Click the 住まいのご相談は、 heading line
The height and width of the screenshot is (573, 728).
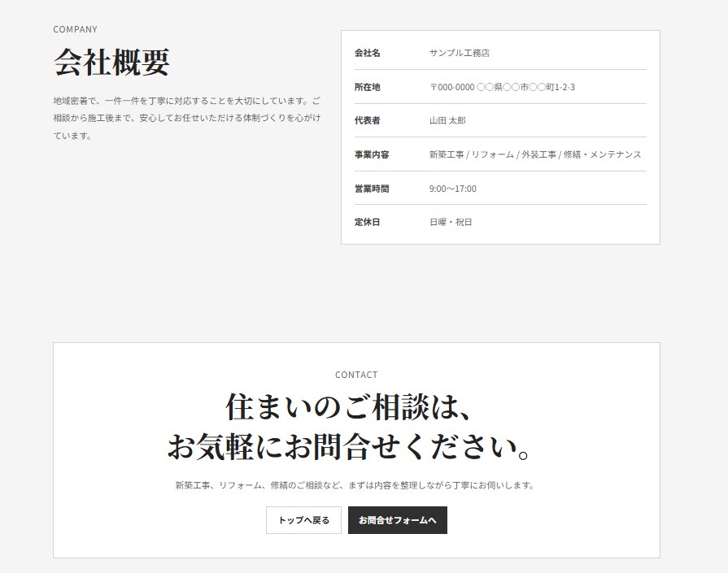click(349, 407)
